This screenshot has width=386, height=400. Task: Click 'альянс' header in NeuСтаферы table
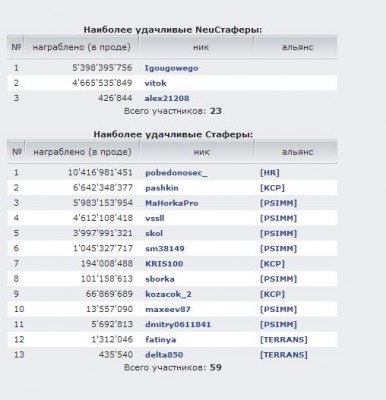(297, 47)
